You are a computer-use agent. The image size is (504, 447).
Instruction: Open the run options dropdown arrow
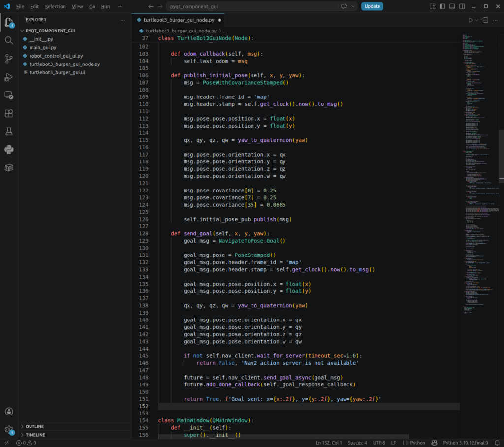476,20
